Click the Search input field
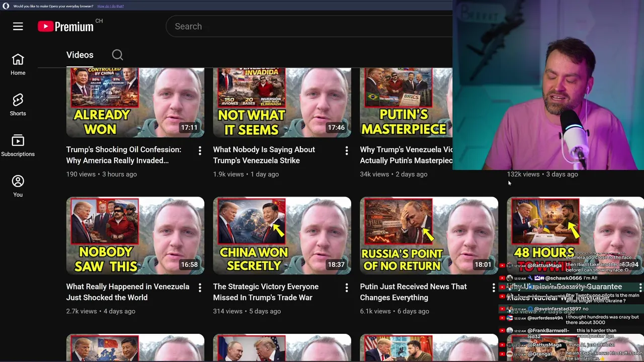This screenshot has width=644, height=362. click(x=309, y=26)
